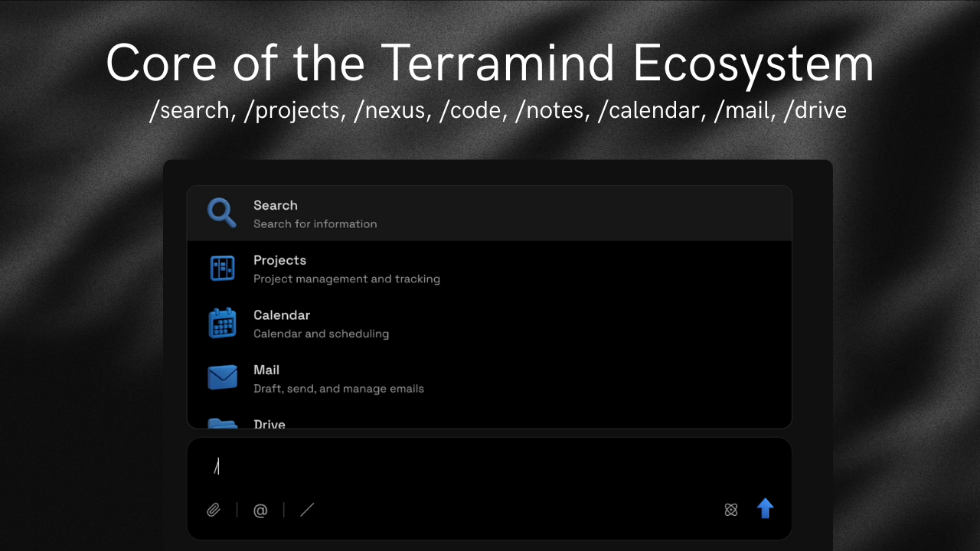Click the Mail envelope icon
This screenshot has height=551, width=980.
pyautogui.click(x=222, y=377)
